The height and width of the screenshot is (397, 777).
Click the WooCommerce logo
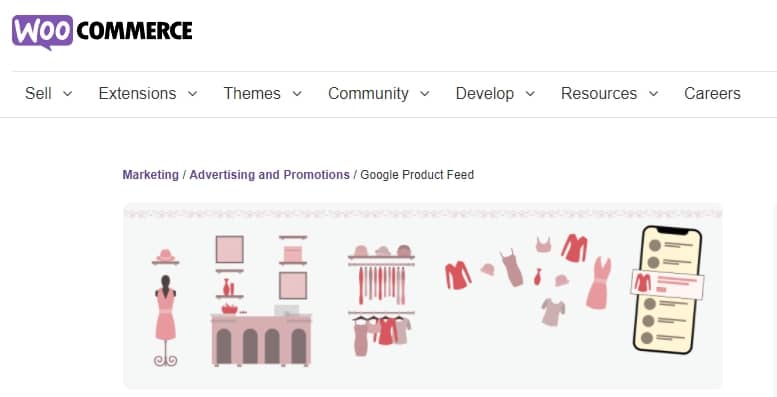click(x=102, y=32)
